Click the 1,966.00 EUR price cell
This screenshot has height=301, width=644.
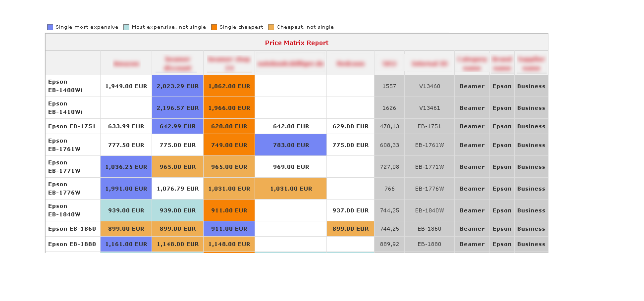229,108
